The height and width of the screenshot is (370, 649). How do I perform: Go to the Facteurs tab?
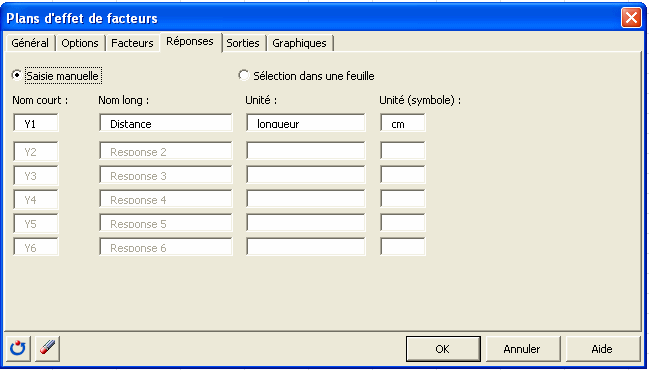click(x=132, y=43)
